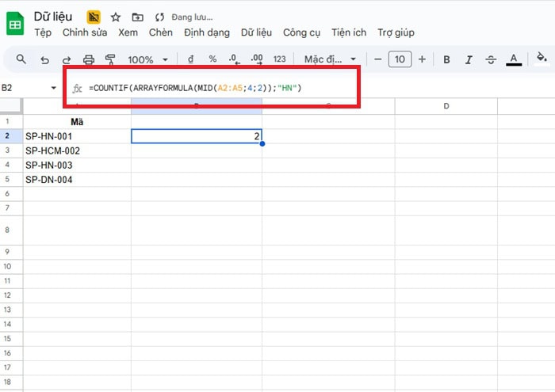
Task: Click the 123 number format button
Action: (x=279, y=59)
